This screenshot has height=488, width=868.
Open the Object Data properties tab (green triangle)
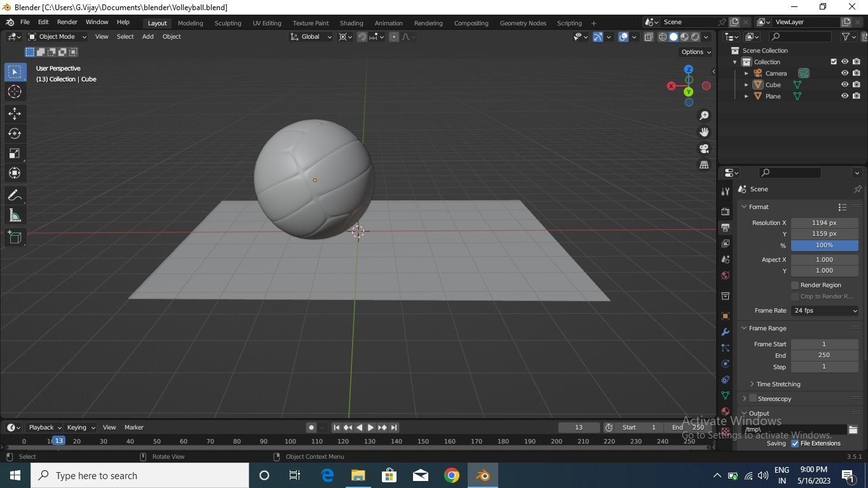725,395
